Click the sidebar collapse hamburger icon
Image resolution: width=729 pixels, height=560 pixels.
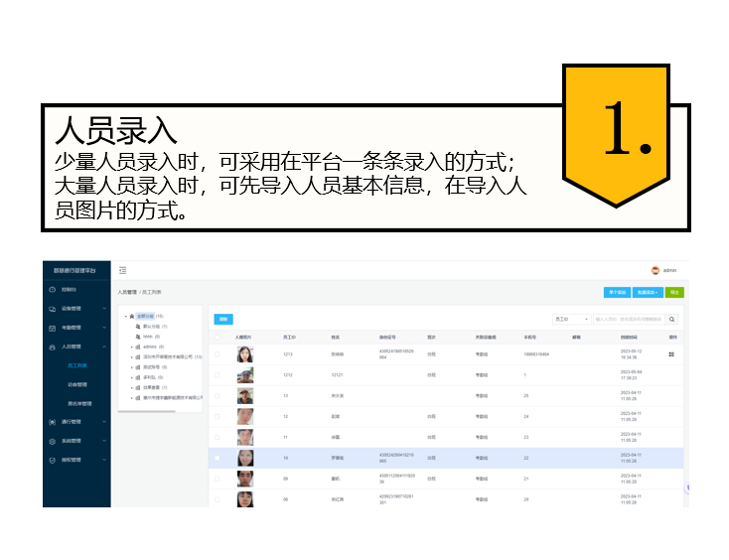coord(123,270)
